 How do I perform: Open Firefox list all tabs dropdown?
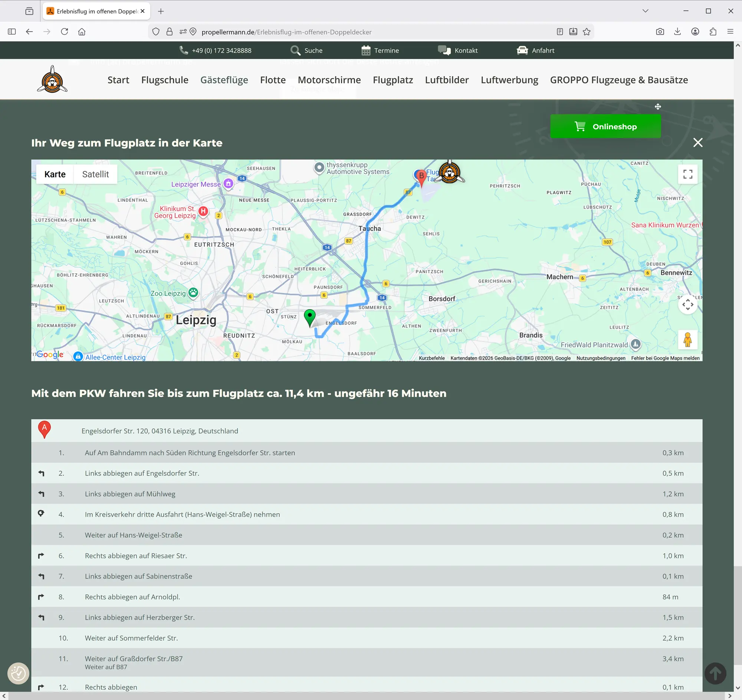click(x=645, y=11)
